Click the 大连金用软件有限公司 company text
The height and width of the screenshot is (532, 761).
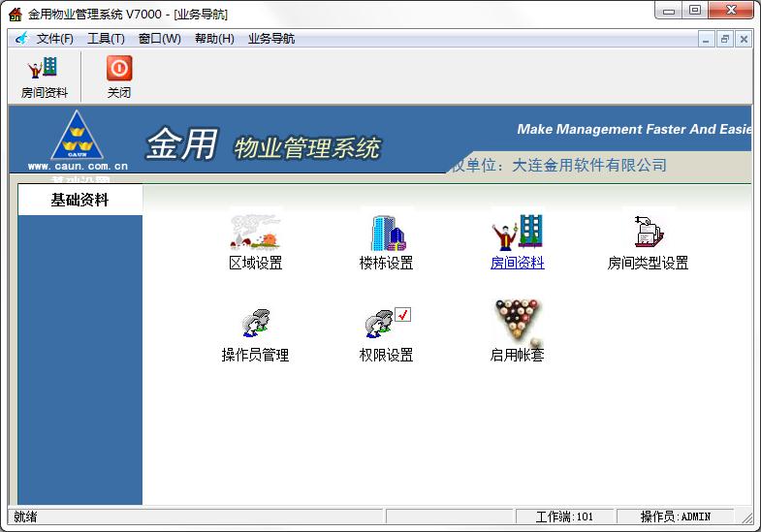click(589, 165)
